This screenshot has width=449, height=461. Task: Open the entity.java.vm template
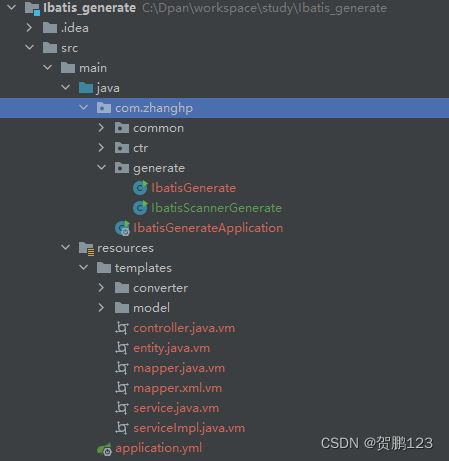click(172, 348)
